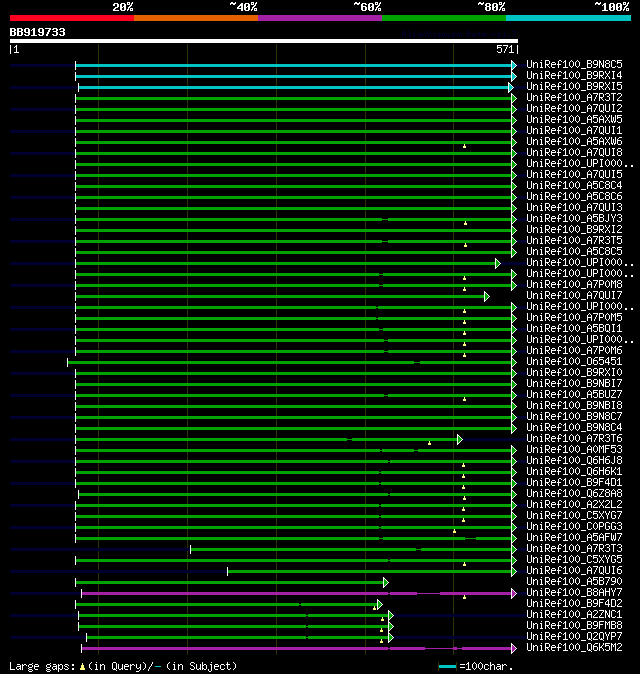Open UniRef100_B9F4D2 hit
This screenshot has height=674, width=640.
[574, 604]
